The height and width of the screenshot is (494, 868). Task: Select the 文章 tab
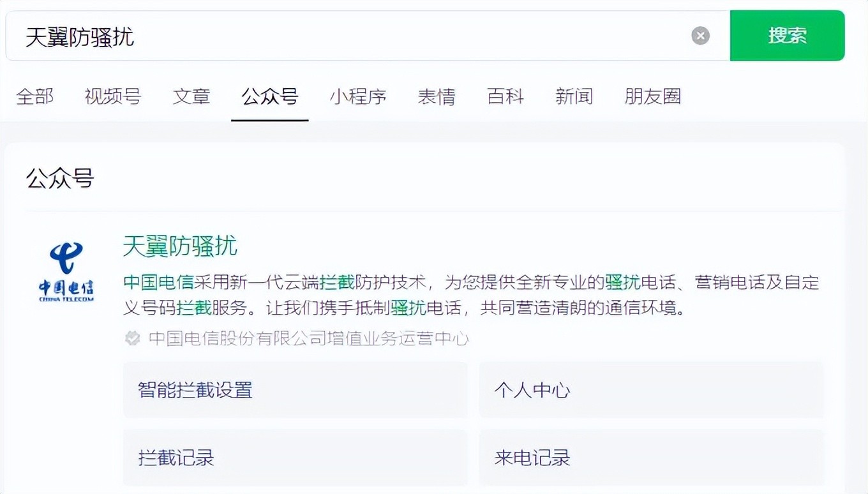(191, 96)
